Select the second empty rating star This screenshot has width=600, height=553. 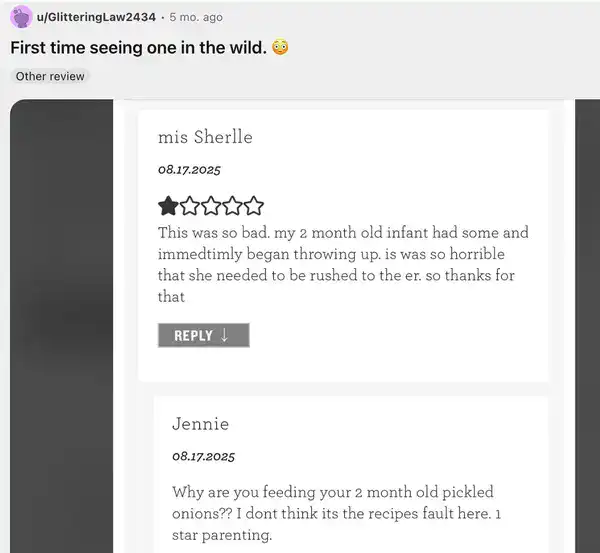[190, 206]
